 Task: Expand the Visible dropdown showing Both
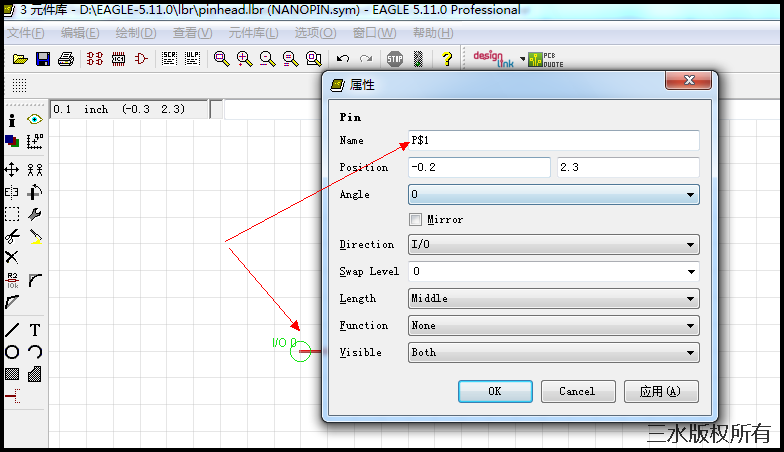click(x=554, y=353)
